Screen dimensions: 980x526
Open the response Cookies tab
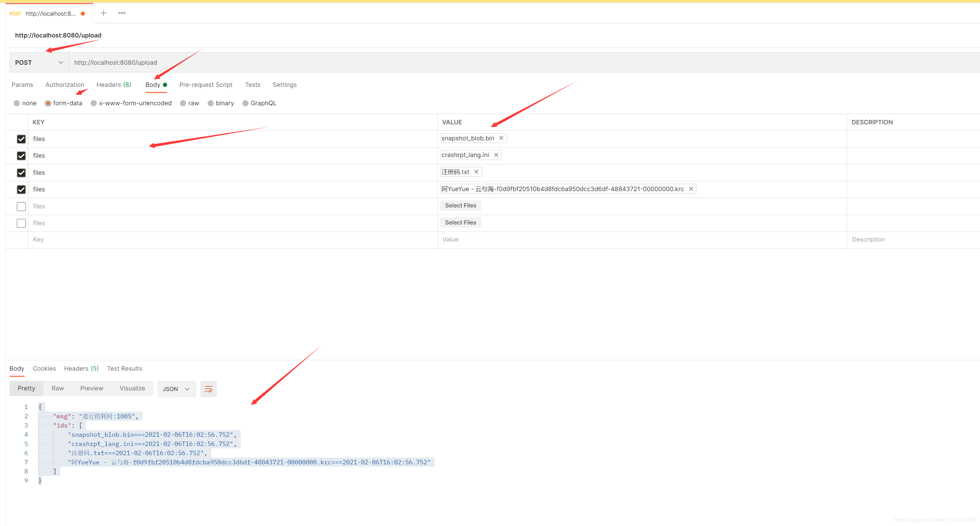pyautogui.click(x=44, y=368)
